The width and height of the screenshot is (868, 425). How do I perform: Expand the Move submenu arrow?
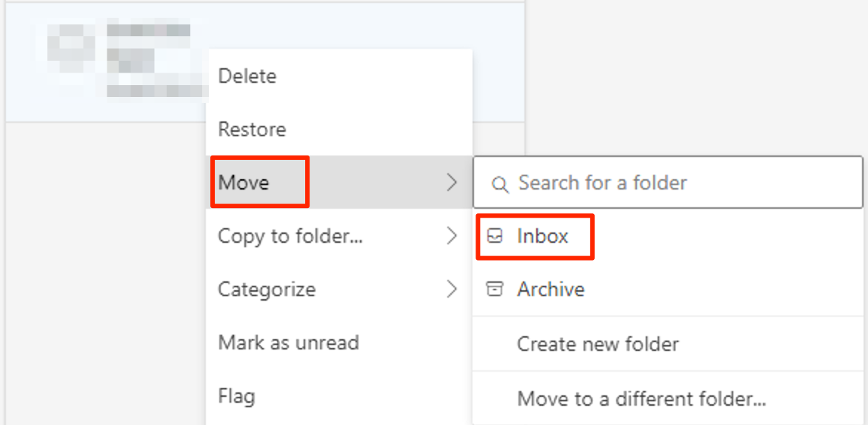(452, 183)
